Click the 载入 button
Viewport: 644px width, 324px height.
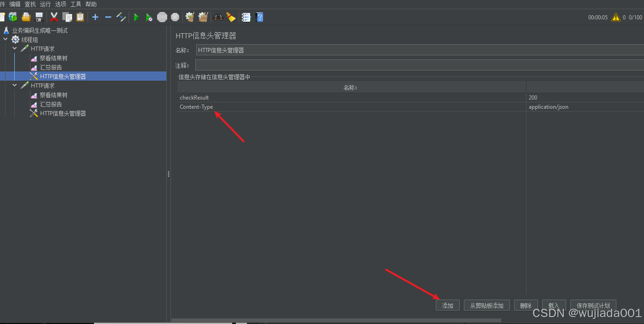coord(554,306)
